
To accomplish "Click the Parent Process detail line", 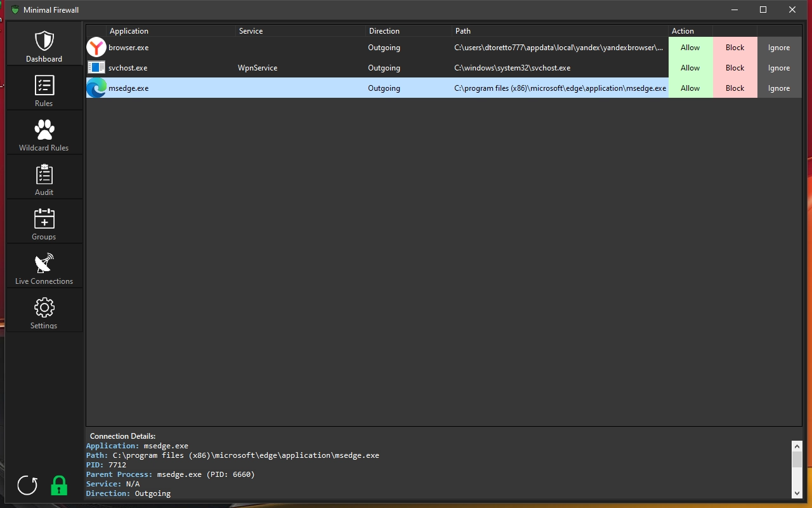I will click(x=171, y=474).
